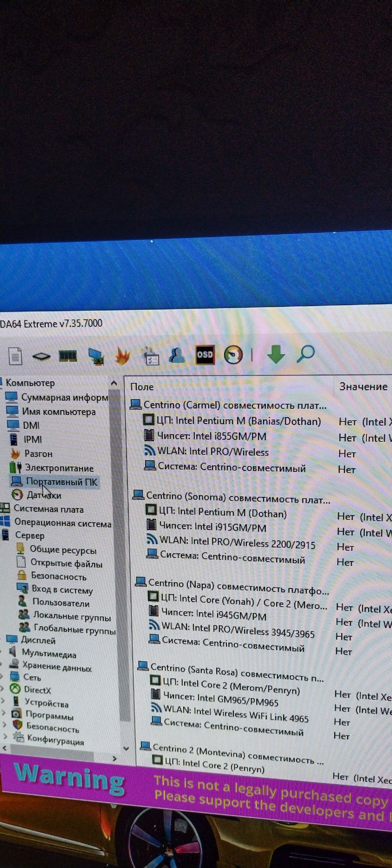Screen dimensions: 392x868
Task: Click the checklist window toolbar icon
Action: [x=151, y=356]
